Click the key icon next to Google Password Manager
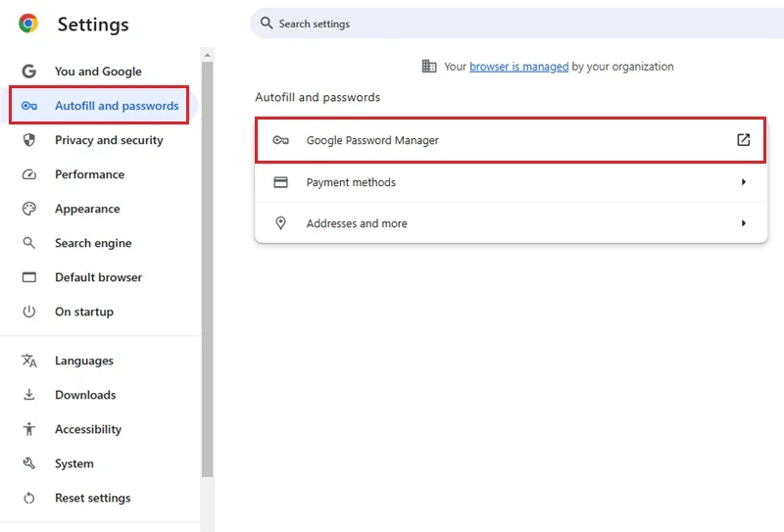The height and width of the screenshot is (532, 784). pyautogui.click(x=280, y=140)
